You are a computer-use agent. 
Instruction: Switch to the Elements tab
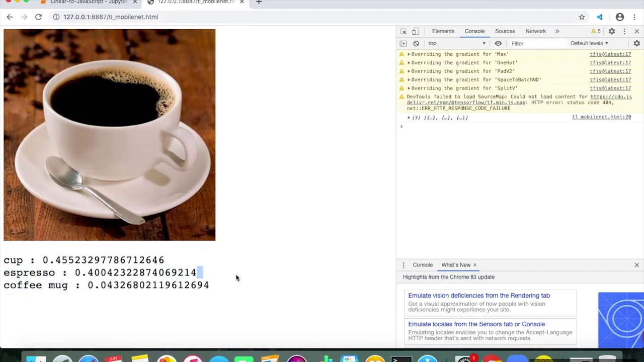point(443,31)
